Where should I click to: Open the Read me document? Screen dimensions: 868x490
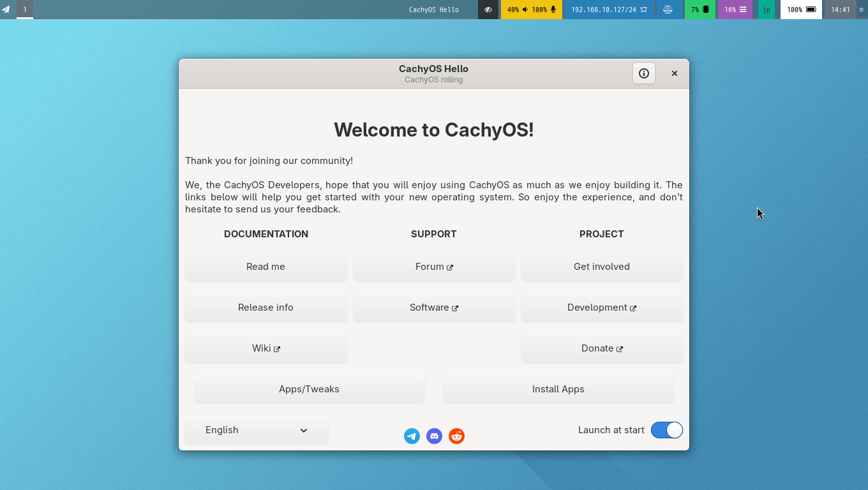point(266,267)
